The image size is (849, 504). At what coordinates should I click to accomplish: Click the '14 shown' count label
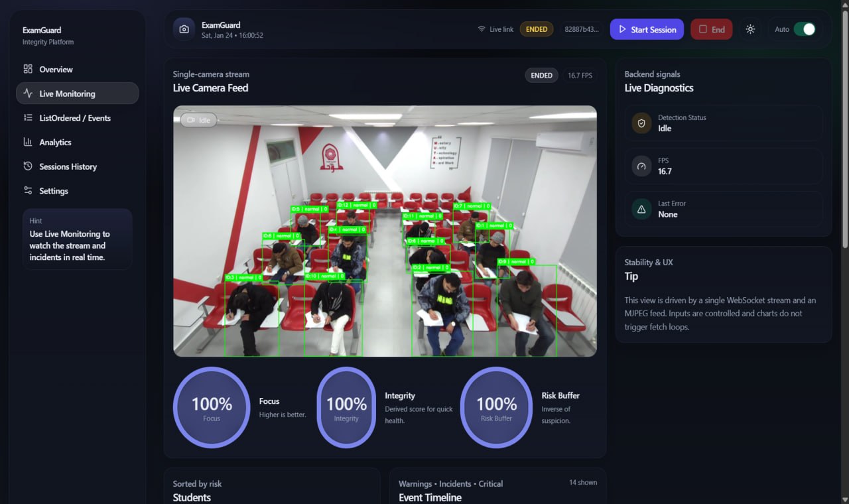(x=583, y=482)
